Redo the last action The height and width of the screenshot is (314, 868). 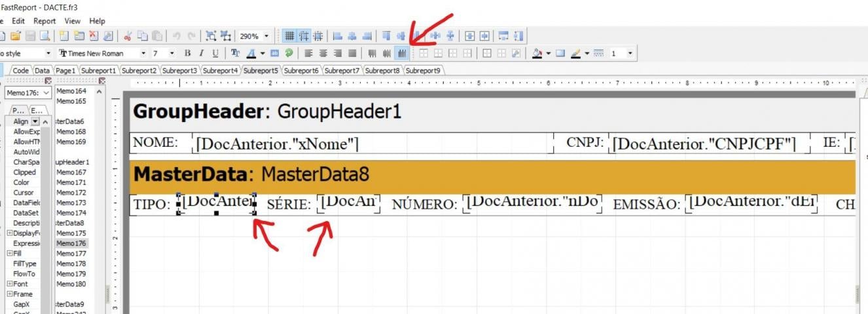191,36
